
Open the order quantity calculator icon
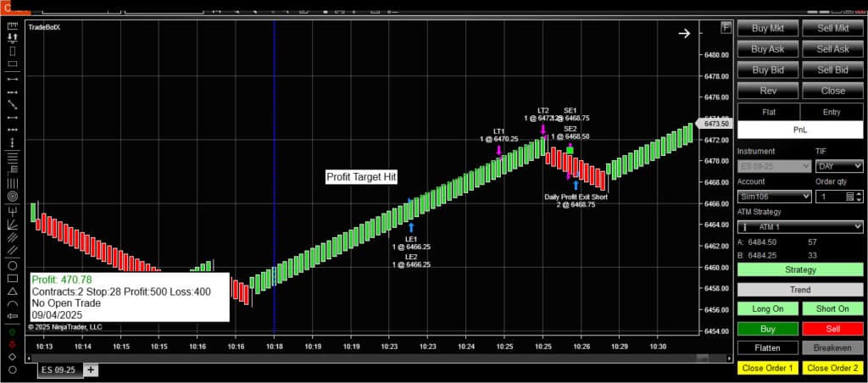849,197
